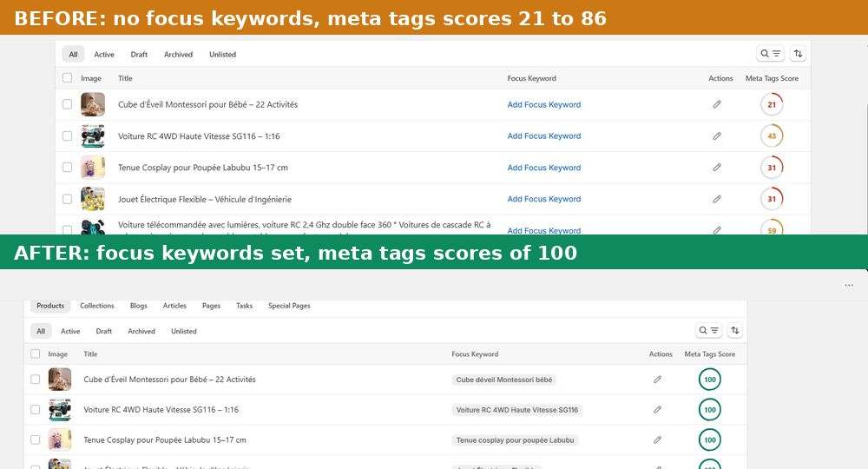Toggle the select-all checkbox in the BEFORE list

pyautogui.click(x=67, y=78)
